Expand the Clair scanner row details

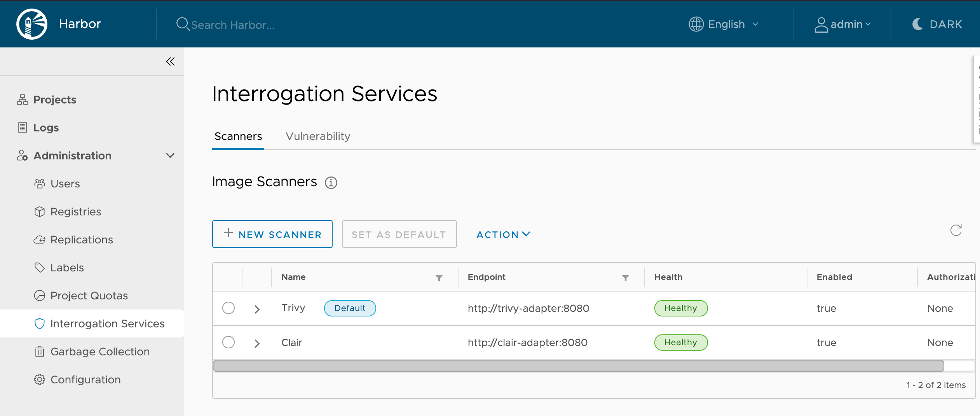(x=257, y=343)
